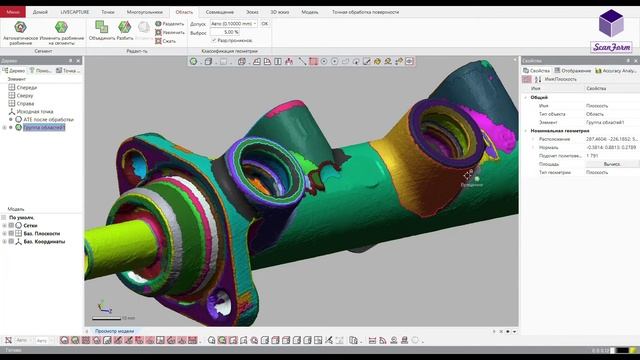The image size is (640, 360).
Task: Expand the Группа областей1 tree node
Action: (x=4, y=127)
